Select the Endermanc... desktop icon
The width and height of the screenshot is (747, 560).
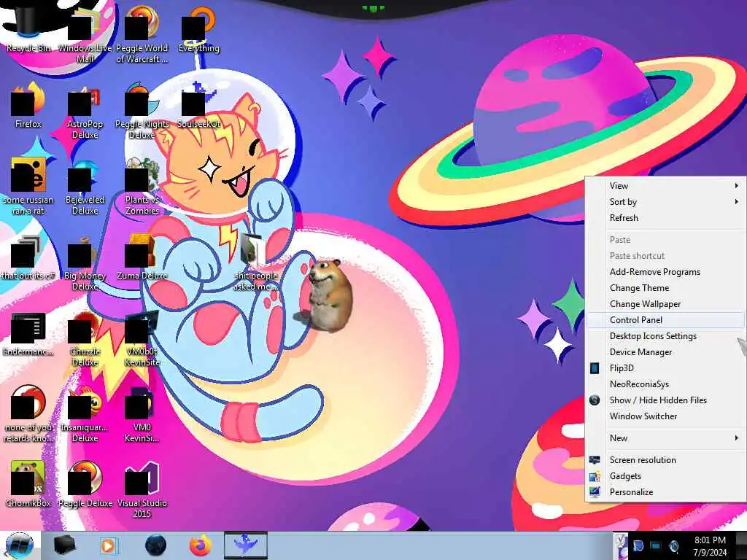28,333
